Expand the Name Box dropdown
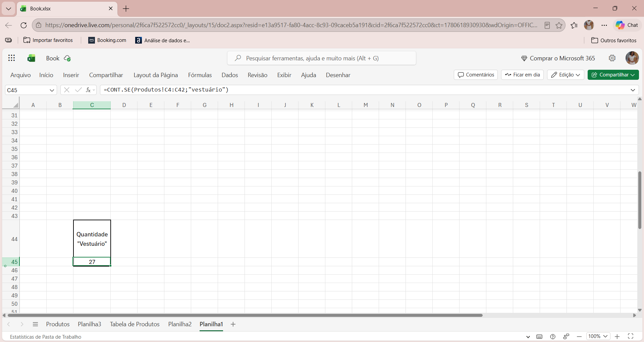 (x=52, y=90)
